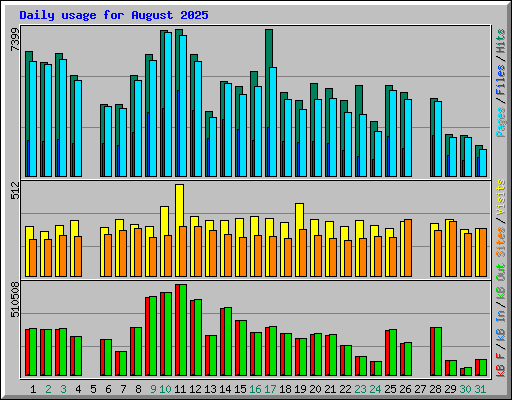Click the green day 9 axis label
512x400 pixels.
153,389
